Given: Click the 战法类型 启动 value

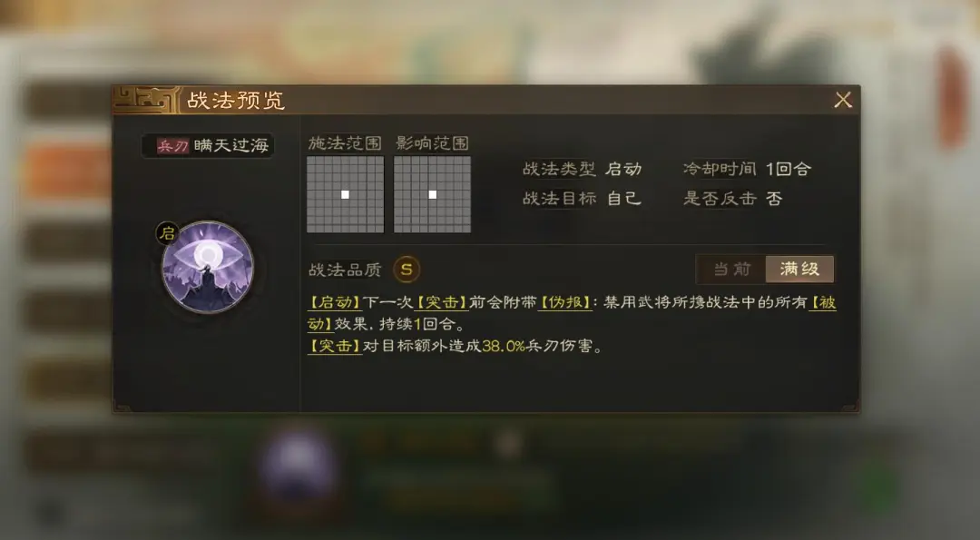Looking at the screenshot, I should [623, 169].
